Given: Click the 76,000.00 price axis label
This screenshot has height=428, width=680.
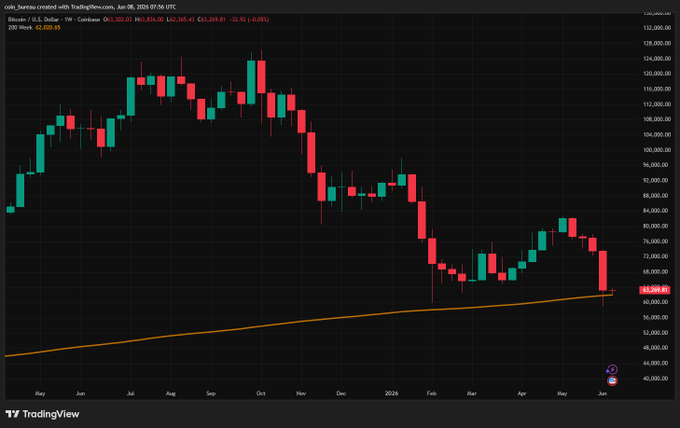Looking at the screenshot, I should point(657,242).
